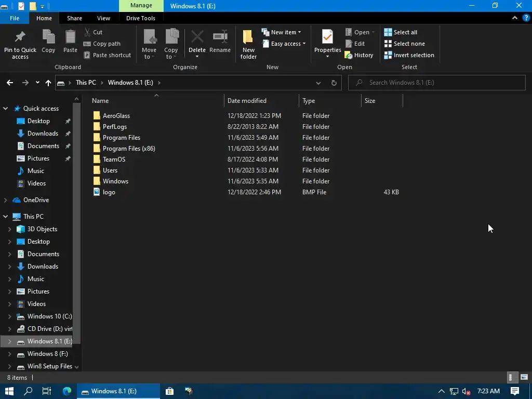Click the Edit ribbon item

tap(355, 44)
